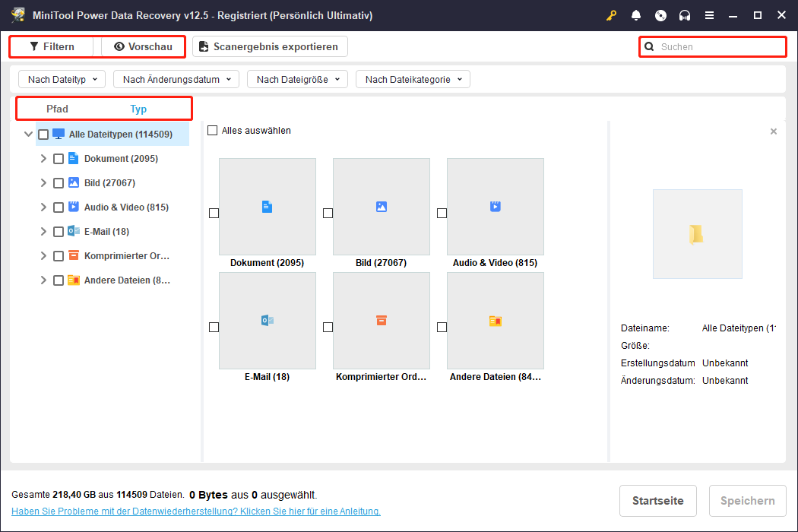Check the Komprimierter Or... tree checkbox
The image size is (798, 532).
59,255
